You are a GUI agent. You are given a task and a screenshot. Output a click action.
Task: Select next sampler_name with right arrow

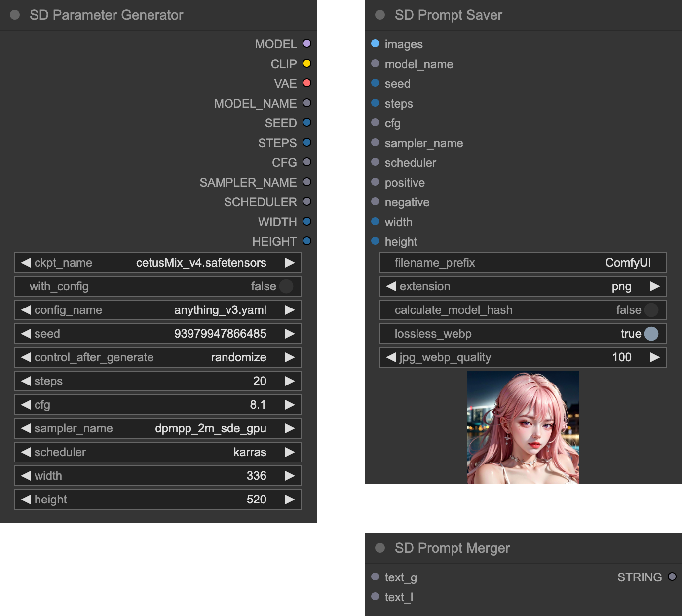coord(290,428)
